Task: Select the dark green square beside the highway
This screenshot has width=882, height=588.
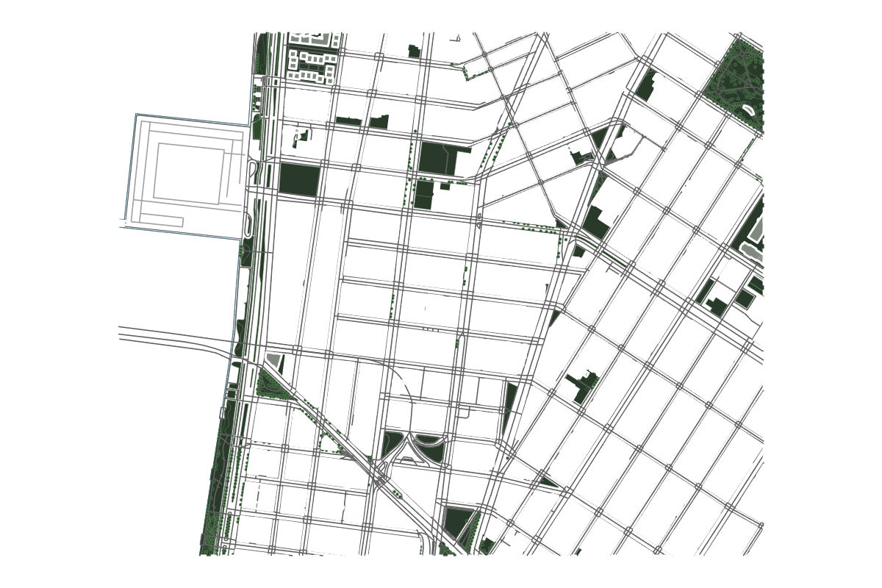Action: click(299, 179)
